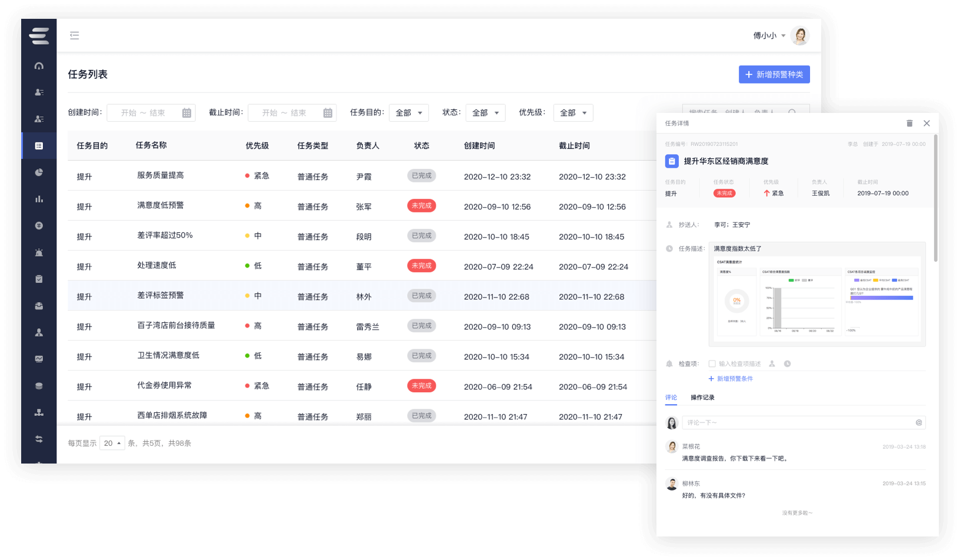Click the 新增预警种类 button
Image resolution: width=960 pixels, height=560 pixels.
click(x=774, y=75)
